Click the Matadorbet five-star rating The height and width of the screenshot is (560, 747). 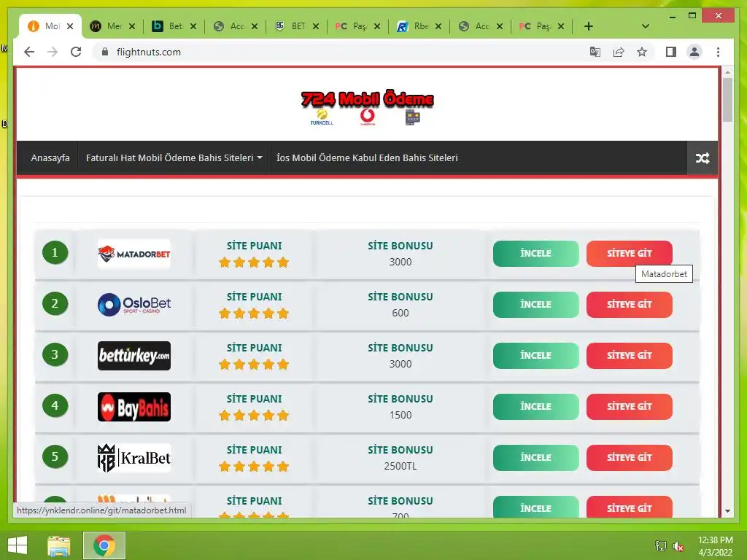click(254, 262)
